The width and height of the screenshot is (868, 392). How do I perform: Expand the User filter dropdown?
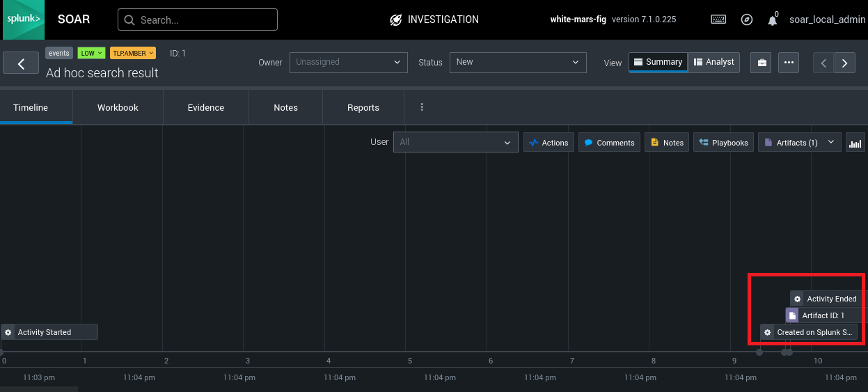click(x=455, y=142)
